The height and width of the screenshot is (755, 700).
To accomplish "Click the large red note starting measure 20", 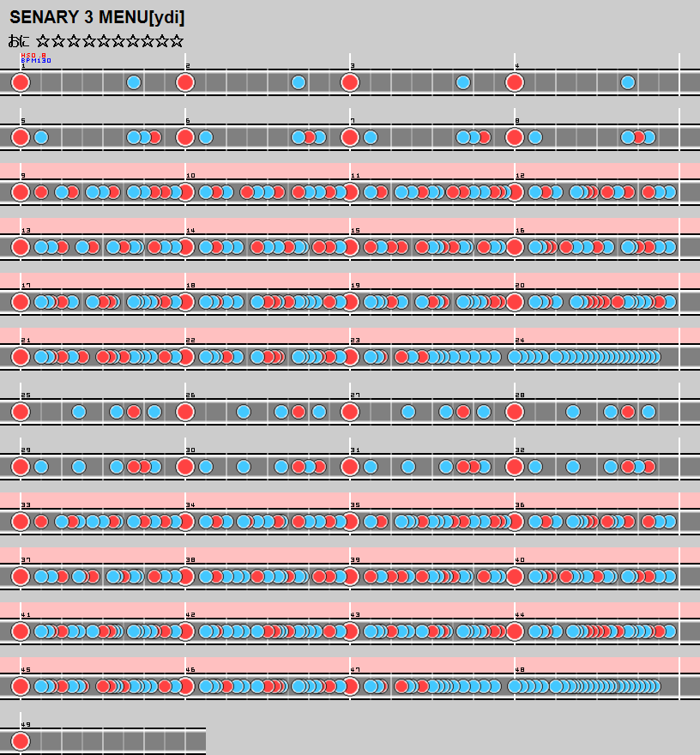I will click(514, 302).
